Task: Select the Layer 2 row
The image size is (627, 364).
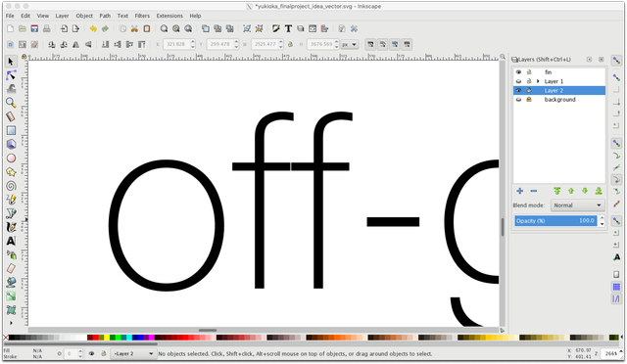Action: [x=559, y=90]
